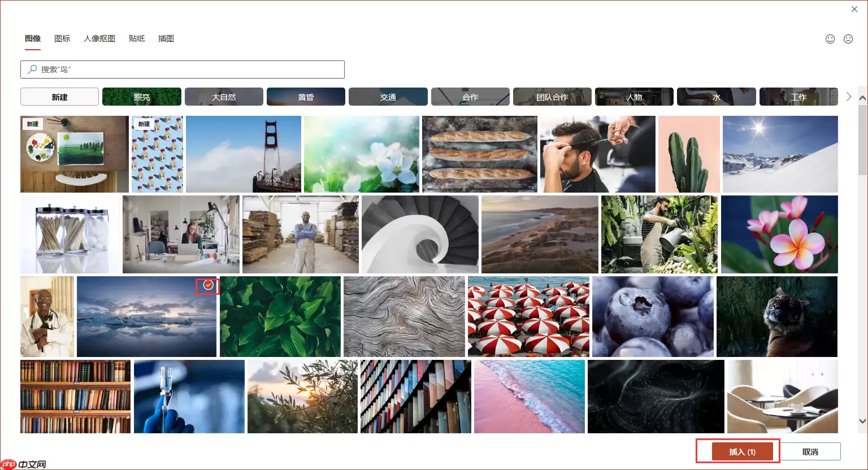Image resolution: width=868 pixels, height=470 pixels.
Task: Filter by the 黄昏 category chip
Action: tap(306, 97)
